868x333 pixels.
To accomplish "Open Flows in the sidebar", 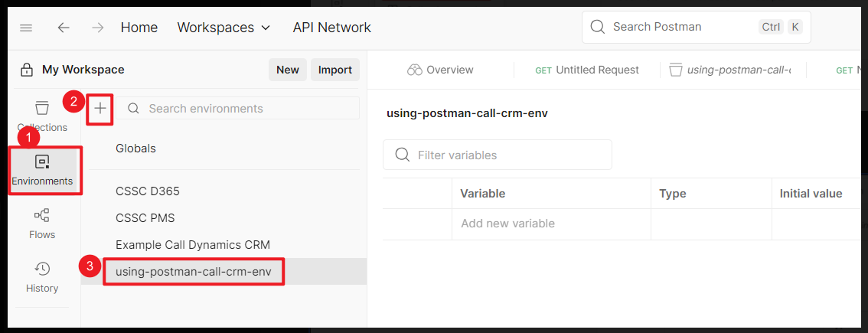I will (x=42, y=224).
